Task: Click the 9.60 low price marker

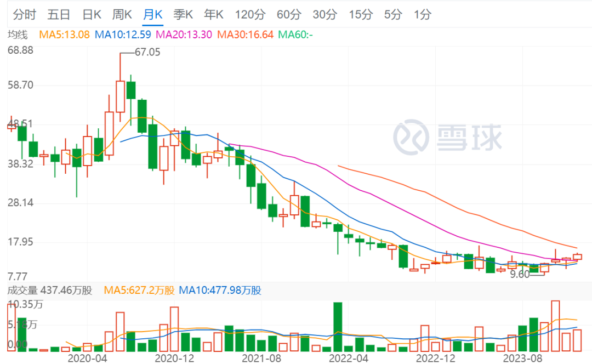Action: click(519, 274)
